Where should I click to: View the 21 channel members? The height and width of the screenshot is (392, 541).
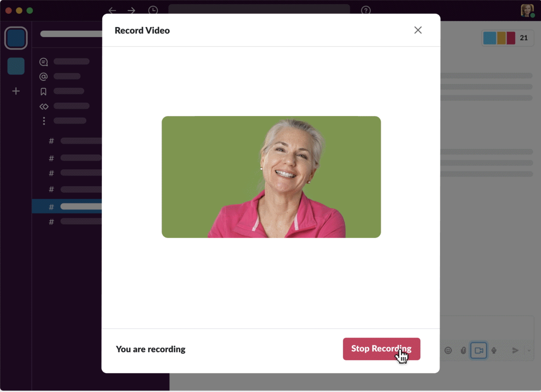508,38
